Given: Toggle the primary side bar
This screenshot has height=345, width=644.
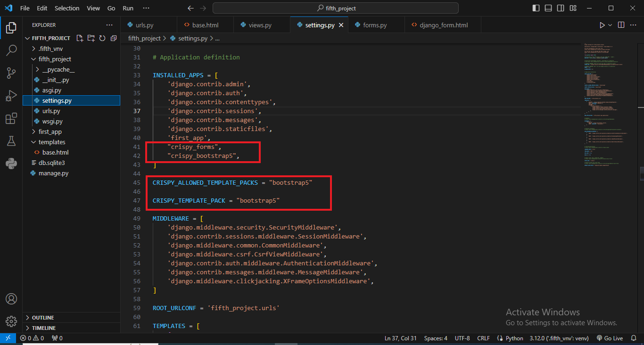Looking at the screenshot, I should coord(536,8).
